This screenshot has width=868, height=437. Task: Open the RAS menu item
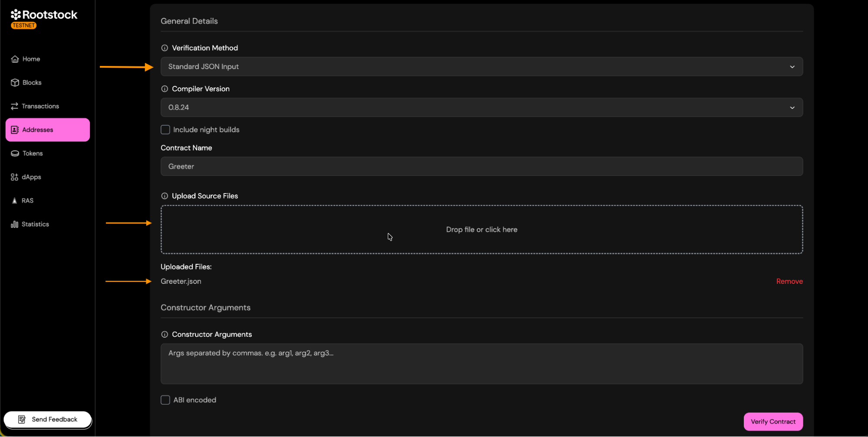27,200
